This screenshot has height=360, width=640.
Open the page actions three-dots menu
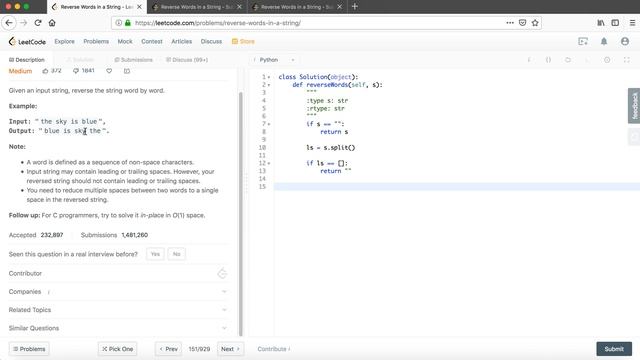tap(510, 23)
